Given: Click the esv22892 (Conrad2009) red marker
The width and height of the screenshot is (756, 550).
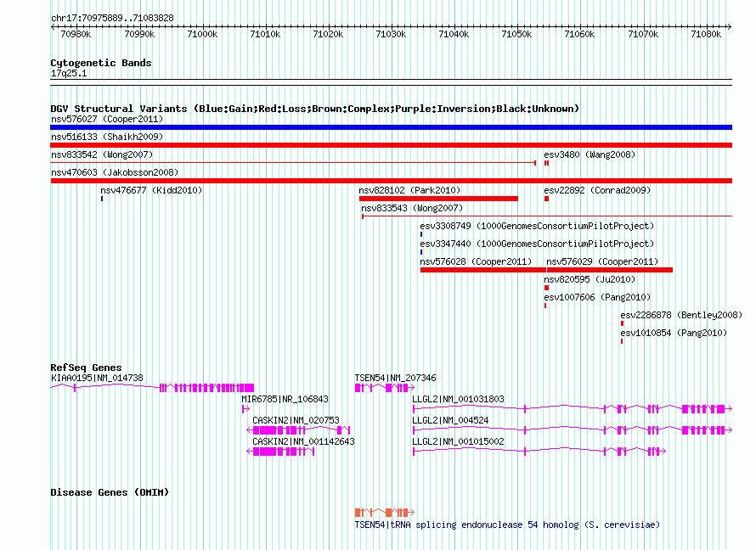Looking at the screenshot, I should (546, 199).
